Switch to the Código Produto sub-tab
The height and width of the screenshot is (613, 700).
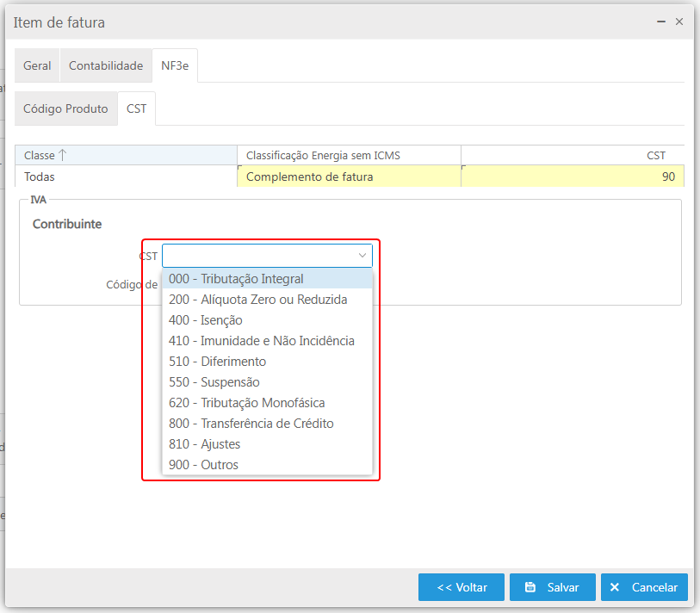[x=65, y=108]
